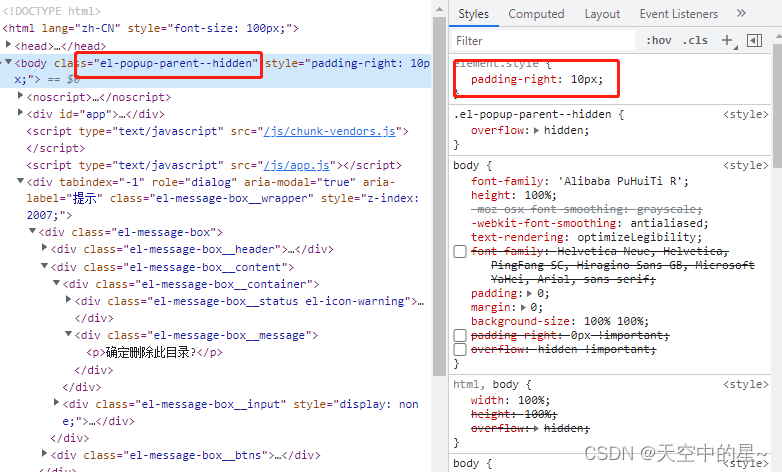Click the height: 100% declaration in body rule
Screen dimensions: 782x472
pyautogui.click(x=514, y=196)
